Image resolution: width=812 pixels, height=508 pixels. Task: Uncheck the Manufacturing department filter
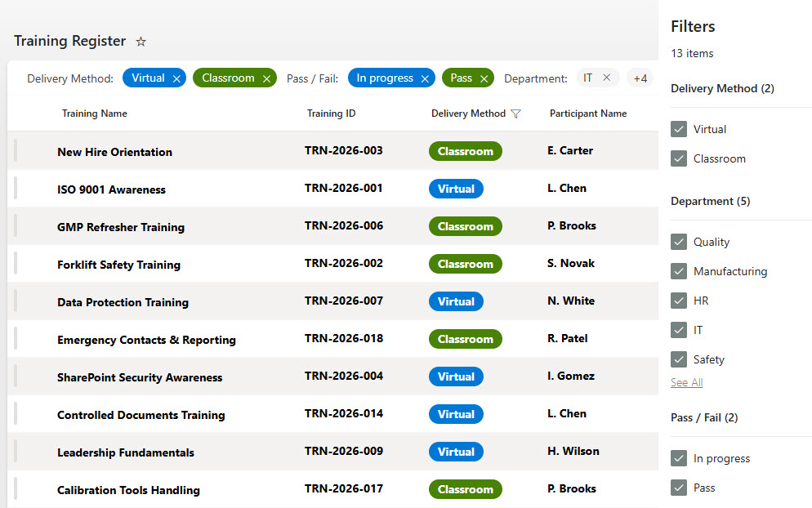pos(678,271)
